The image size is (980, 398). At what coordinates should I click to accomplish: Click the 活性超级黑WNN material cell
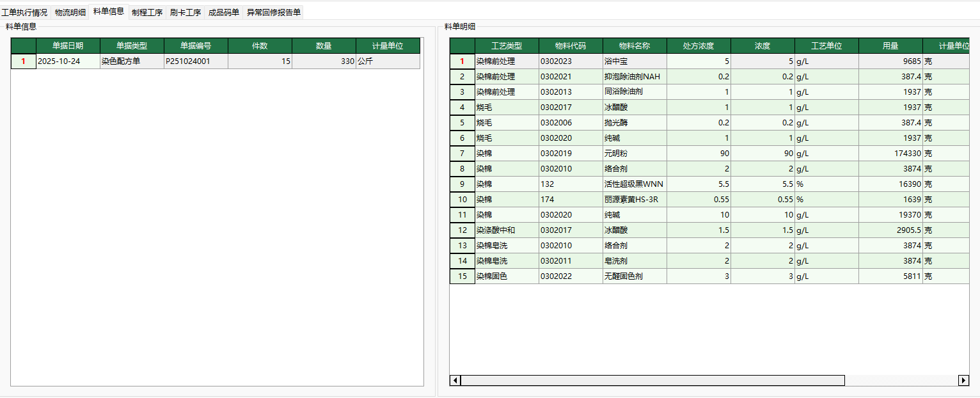[x=635, y=184]
